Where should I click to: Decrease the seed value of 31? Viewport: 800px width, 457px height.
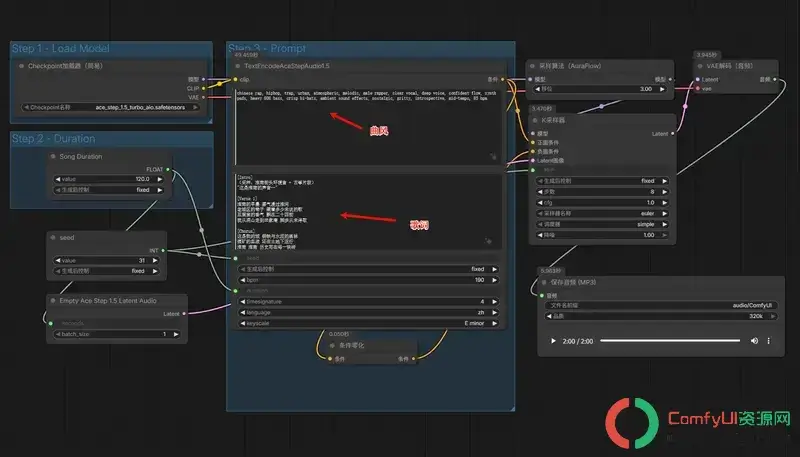point(58,260)
